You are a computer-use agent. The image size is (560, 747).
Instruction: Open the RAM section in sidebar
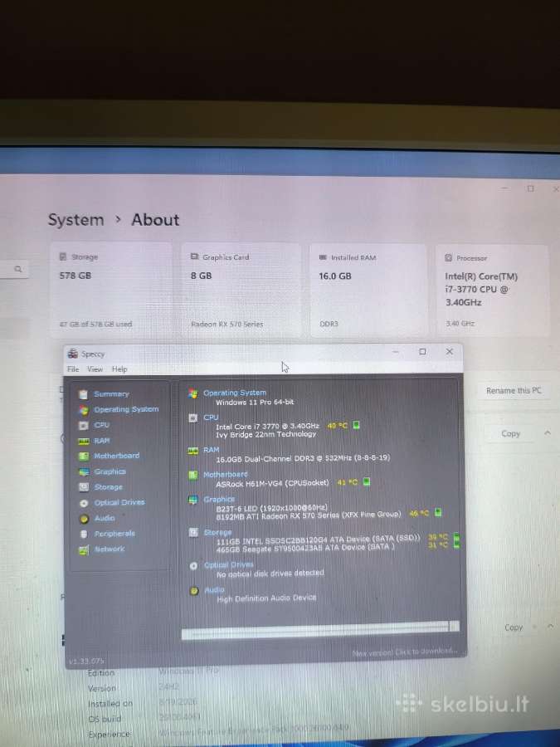(x=101, y=441)
